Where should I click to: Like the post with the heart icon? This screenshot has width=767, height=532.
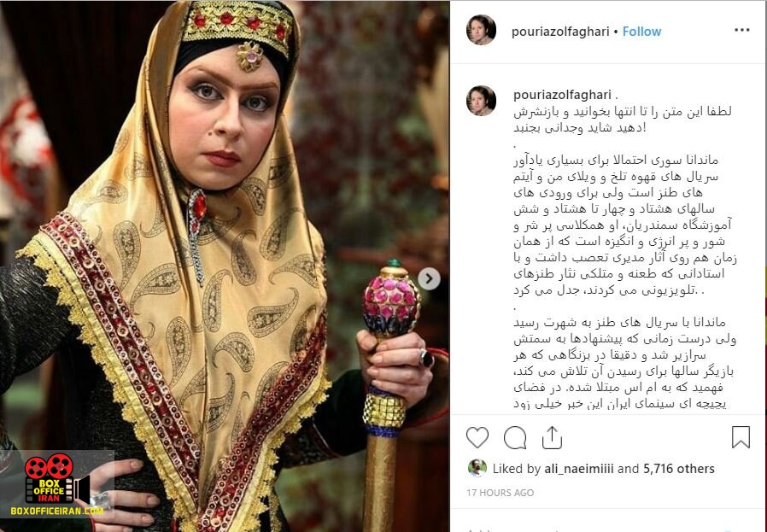click(477, 437)
